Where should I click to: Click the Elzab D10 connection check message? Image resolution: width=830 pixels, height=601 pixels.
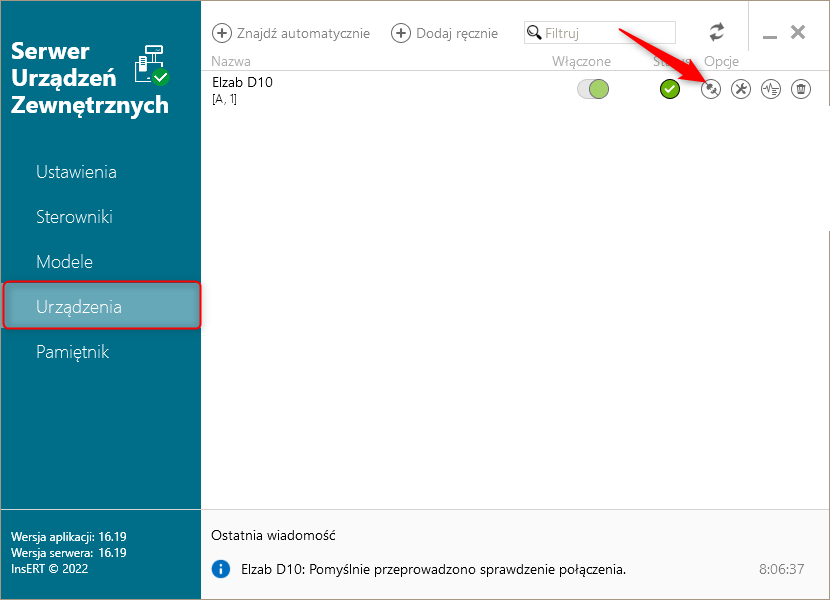pos(434,570)
